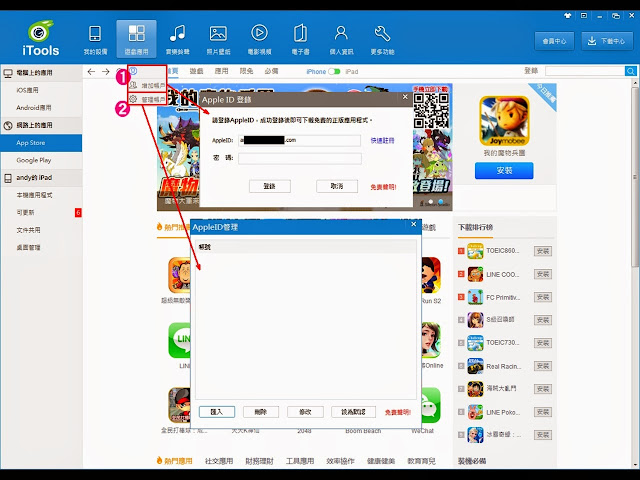Viewport: 640px width, 480px height.
Task: Open 可更新 with 6 badge
Action: 41,213
